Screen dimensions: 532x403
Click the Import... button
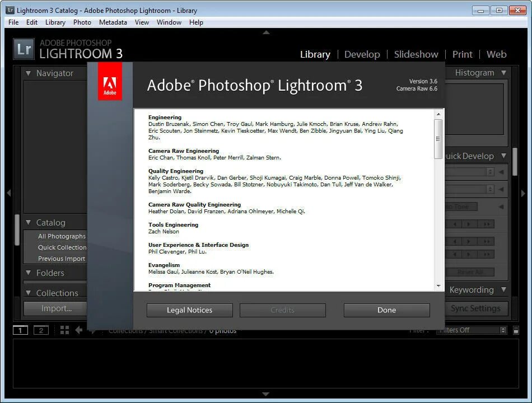point(55,308)
